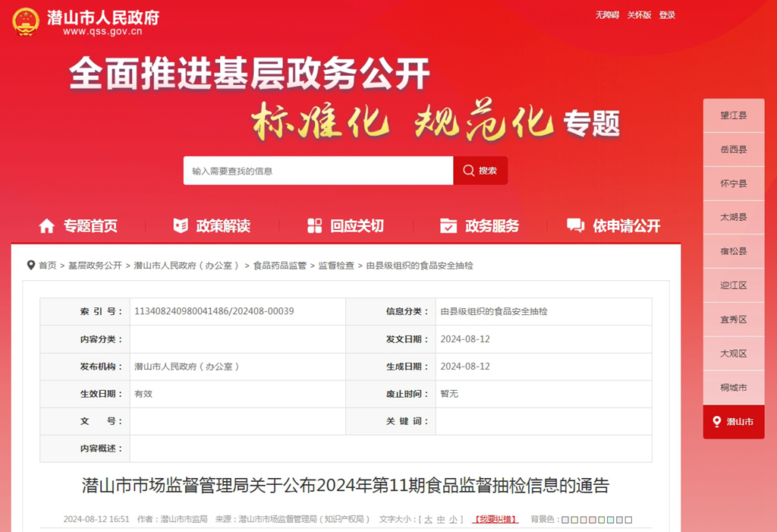This screenshot has width=777, height=532.
Task: Open 潜山市人民政府（办公室） breadcrumb link
Action: click(x=187, y=266)
